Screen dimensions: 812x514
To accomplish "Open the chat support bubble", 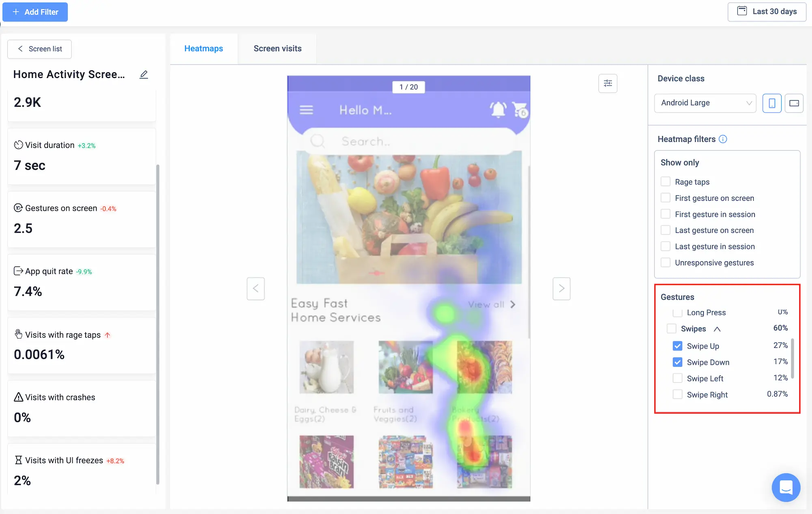I will click(786, 487).
